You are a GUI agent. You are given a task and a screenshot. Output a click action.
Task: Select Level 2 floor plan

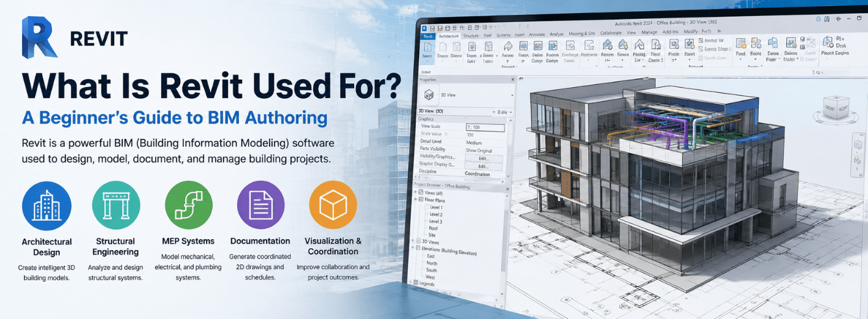click(x=436, y=214)
